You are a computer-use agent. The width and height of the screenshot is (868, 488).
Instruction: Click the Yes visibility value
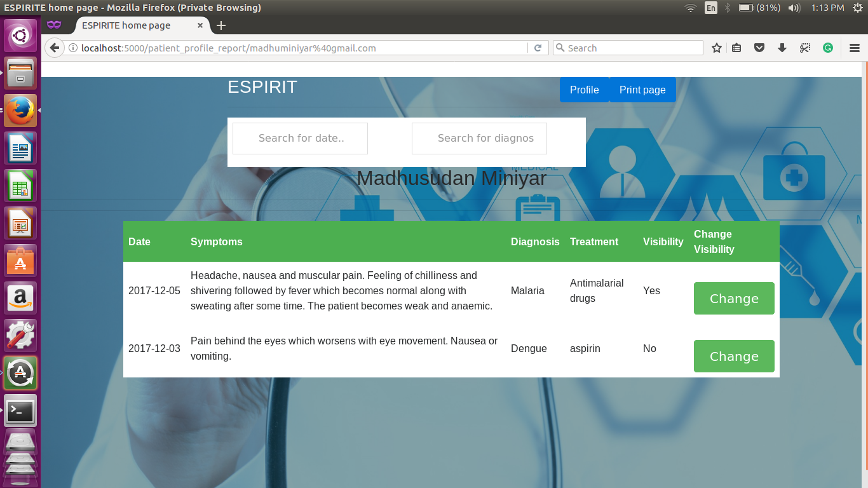point(651,290)
